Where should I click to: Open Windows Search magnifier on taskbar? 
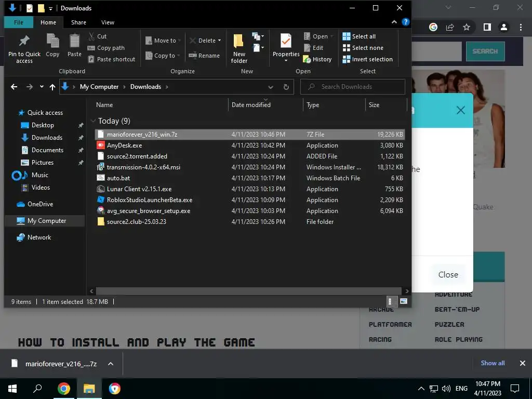point(37,389)
